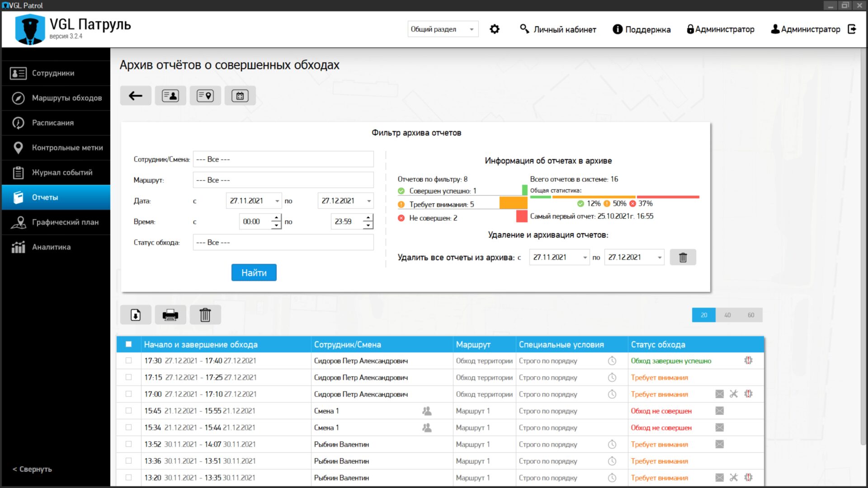Image resolution: width=868 pixels, height=488 pixels.
Task: Open the reports by employee icon
Action: [170, 96]
